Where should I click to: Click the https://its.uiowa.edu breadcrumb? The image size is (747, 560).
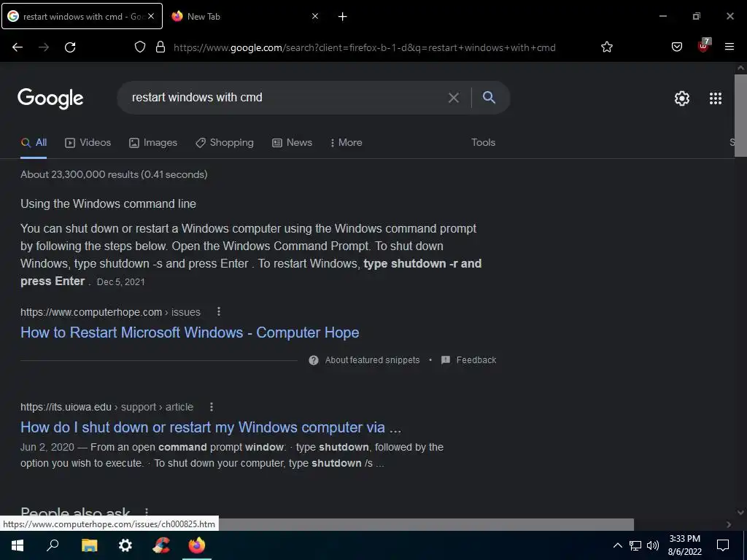[x=66, y=407]
